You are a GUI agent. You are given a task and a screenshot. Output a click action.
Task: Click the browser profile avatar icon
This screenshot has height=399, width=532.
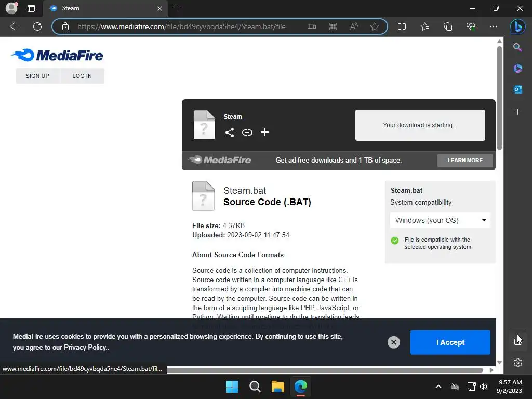click(x=11, y=8)
